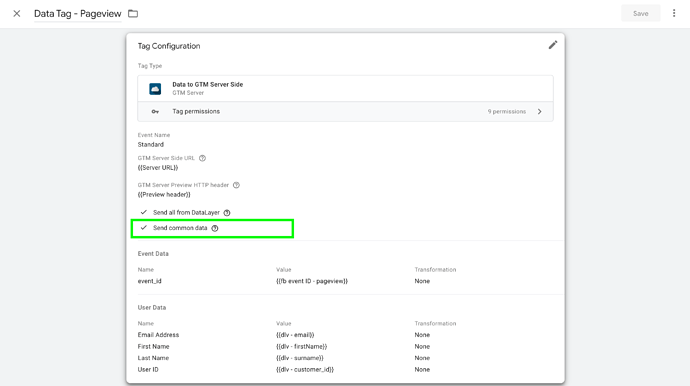This screenshot has height=386, width=690.
Task: Select the {{Preview header}} value
Action: coord(164,195)
